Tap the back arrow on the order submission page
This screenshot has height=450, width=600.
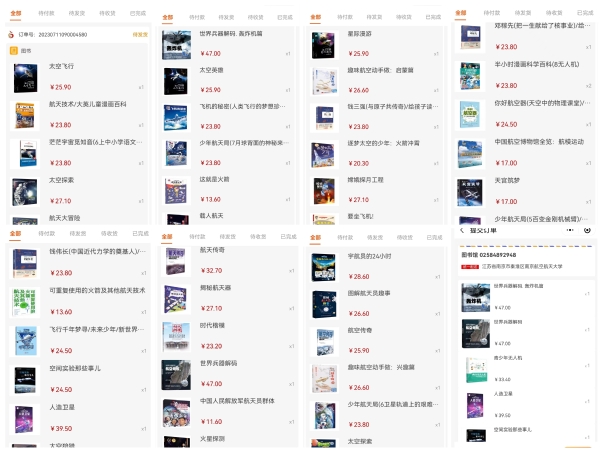point(461,230)
